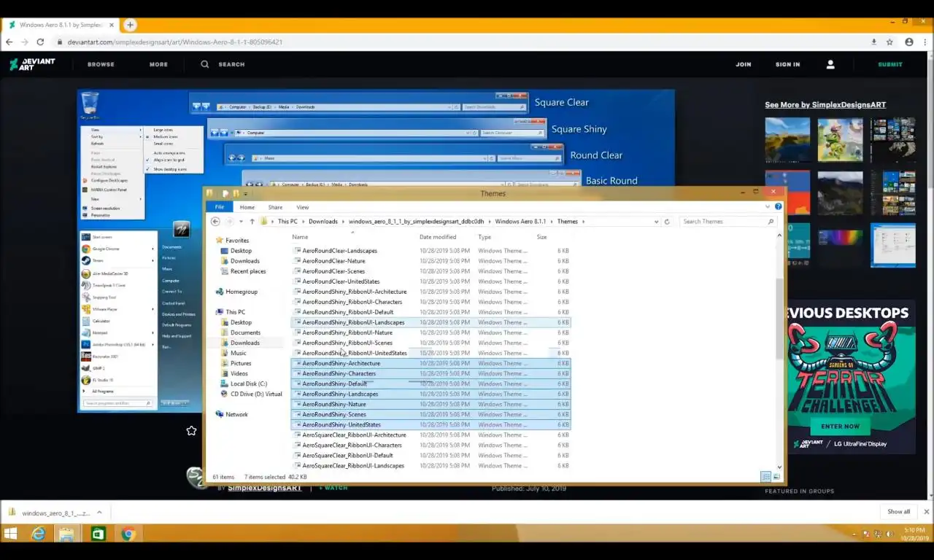Open the BROWSE menu on DeviantArt
Image resolution: width=934 pixels, height=560 pixels.
(x=101, y=64)
